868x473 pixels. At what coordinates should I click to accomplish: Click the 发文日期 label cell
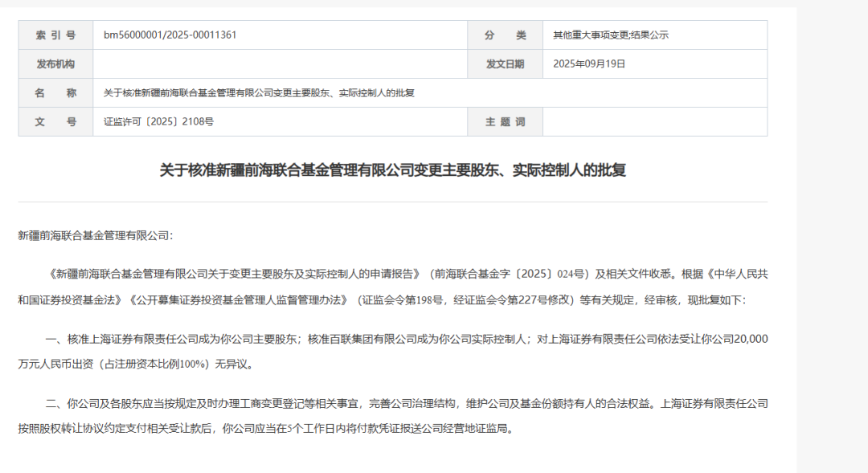tap(505, 63)
